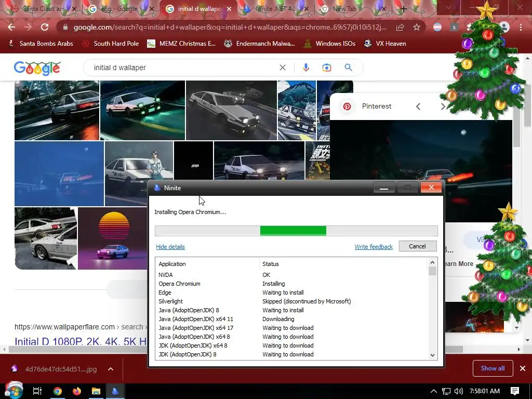
Task: Click Hide details link in Ninite
Action: click(170, 247)
